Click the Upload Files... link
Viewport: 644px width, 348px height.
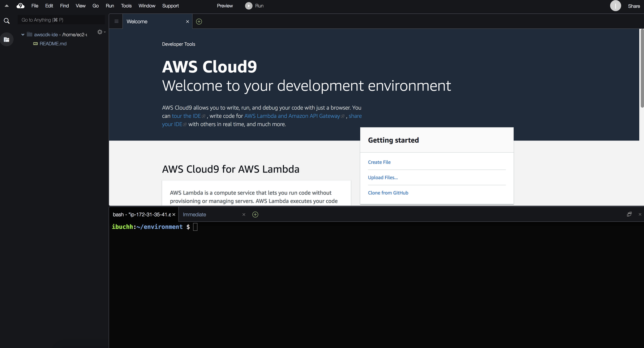pyautogui.click(x=383, y=177)
